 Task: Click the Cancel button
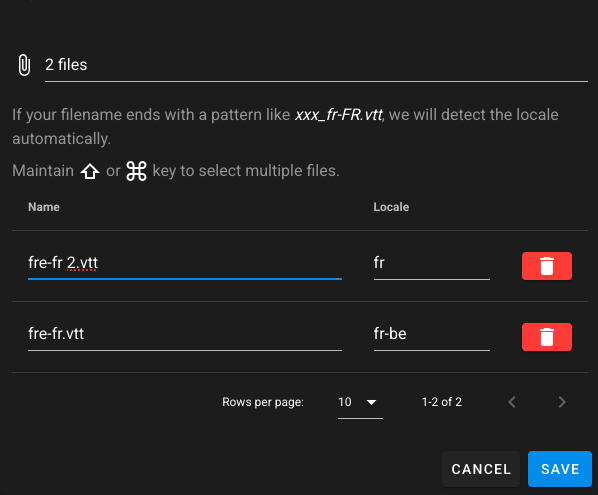coord(481,469)
